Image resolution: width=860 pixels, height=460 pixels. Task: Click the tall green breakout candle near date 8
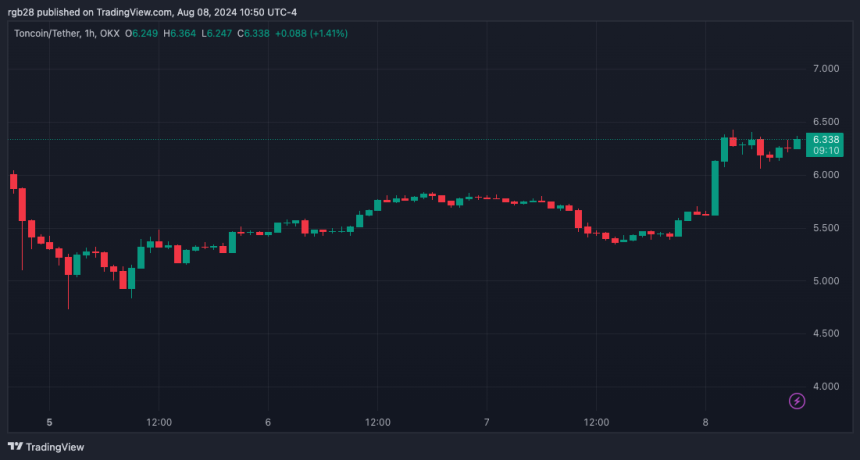coord(715,188)
